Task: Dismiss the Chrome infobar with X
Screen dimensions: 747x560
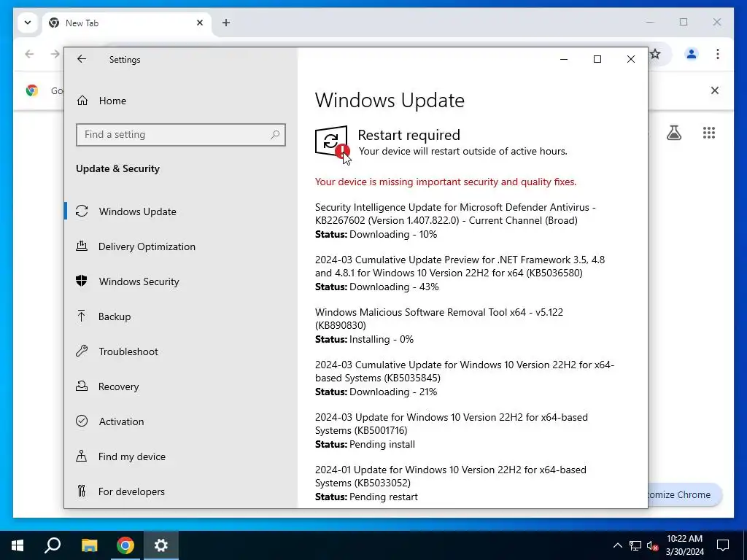Action: point(715,90)
